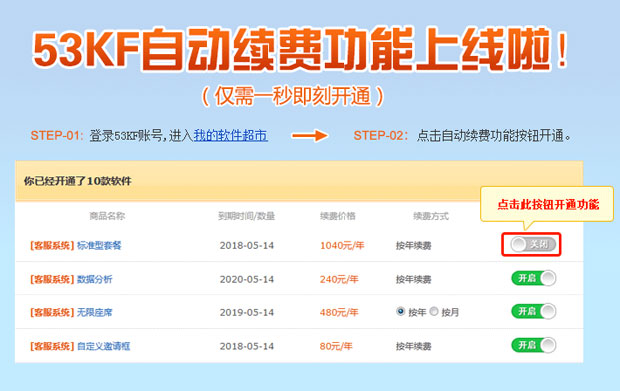The height and width of the screenshot is (391, 620).
Task: Click the [客服系统] tag on 无限座席 row
Action: (x=52, y=313)
